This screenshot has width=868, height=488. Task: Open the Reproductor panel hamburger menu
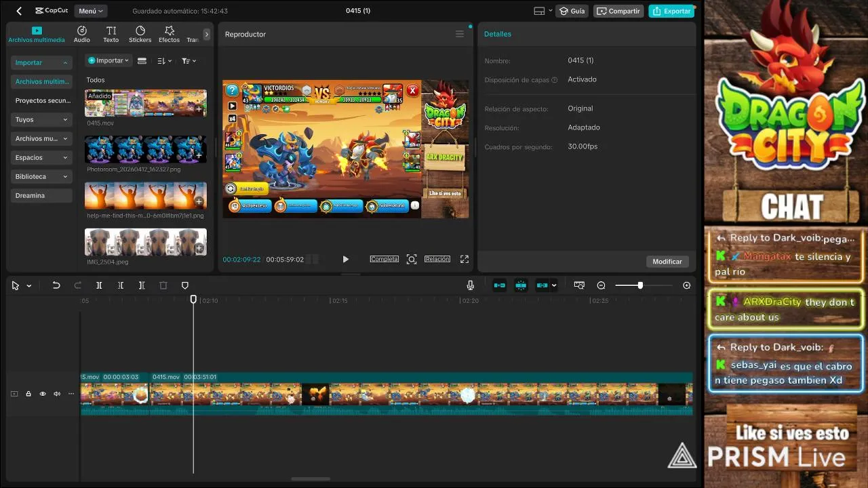click(460, 34)
